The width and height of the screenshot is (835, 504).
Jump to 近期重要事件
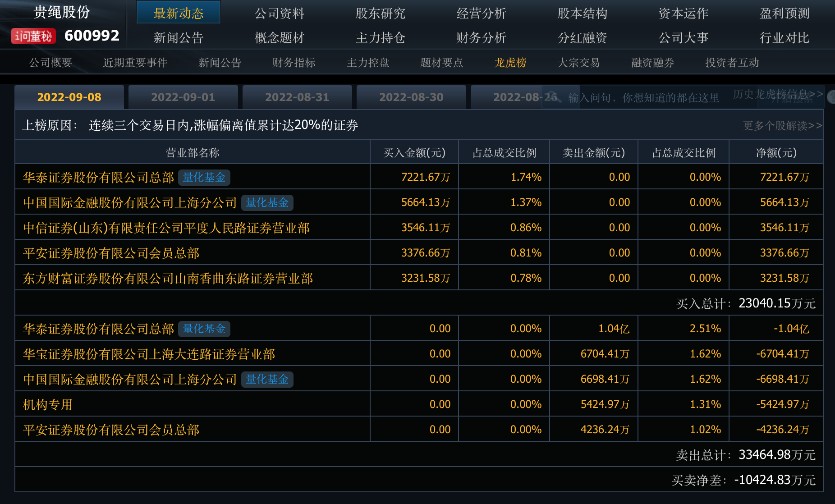point(135,62)
